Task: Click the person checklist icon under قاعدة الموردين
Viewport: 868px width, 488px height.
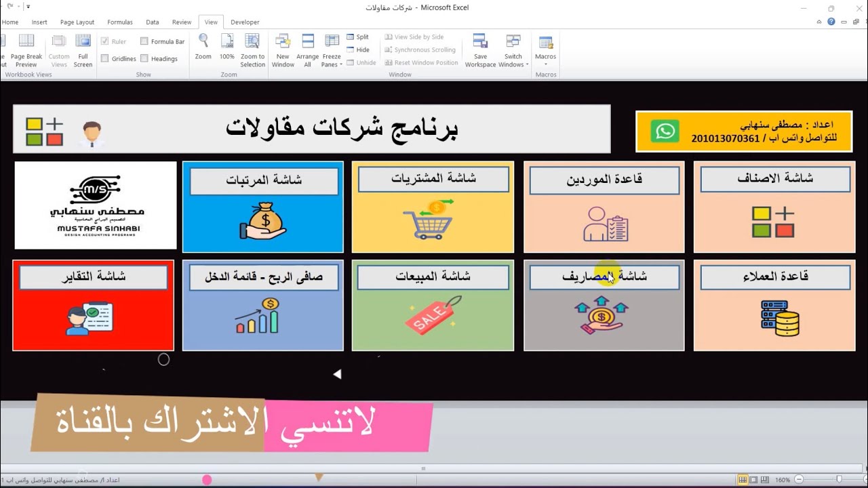Action: point(606,224)
